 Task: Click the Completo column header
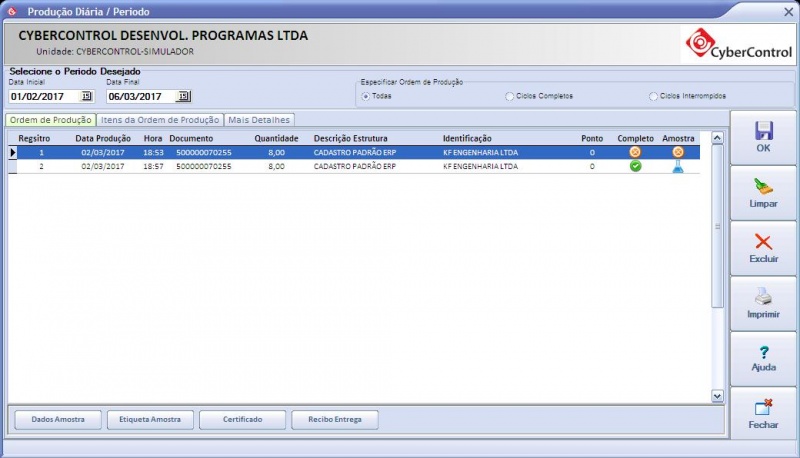tap(635, 138)
